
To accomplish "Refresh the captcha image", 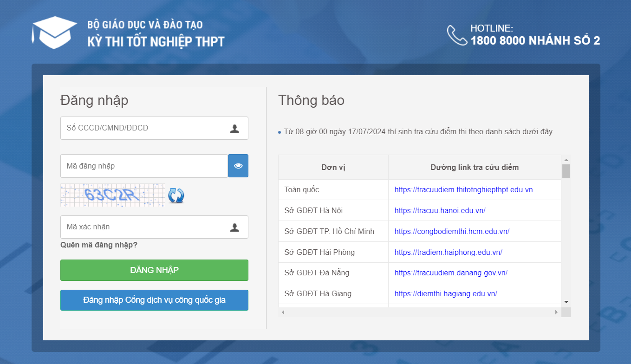I will coord(176,195).
